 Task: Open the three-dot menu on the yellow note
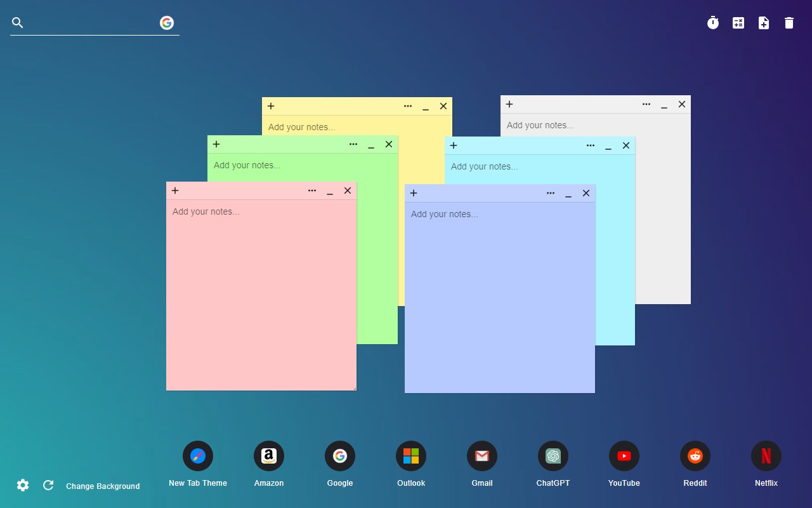(x=408, y=106)
